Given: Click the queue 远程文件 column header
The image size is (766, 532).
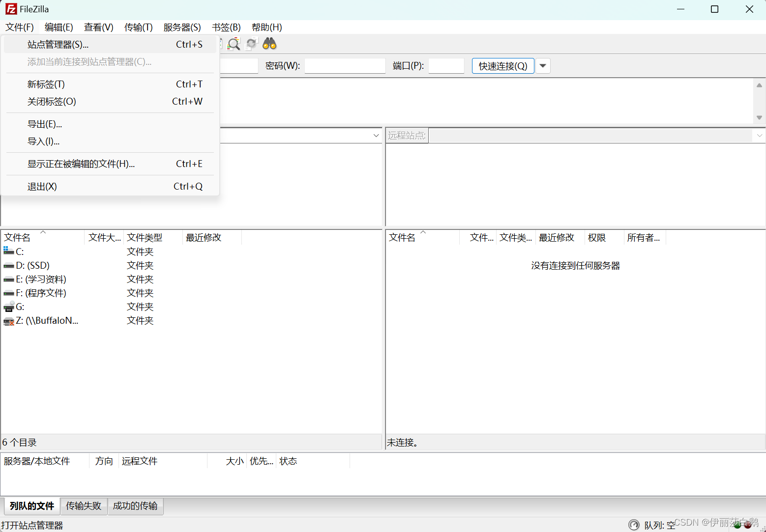Looking at the screenshot, I should pyautogui.click(x=163, y=461).
